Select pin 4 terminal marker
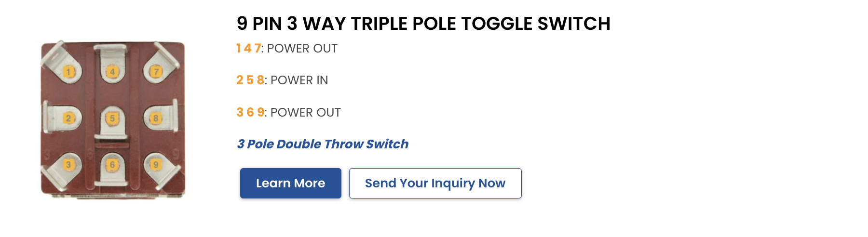Screen dimensions: 868x237 [x=112, y=72]
